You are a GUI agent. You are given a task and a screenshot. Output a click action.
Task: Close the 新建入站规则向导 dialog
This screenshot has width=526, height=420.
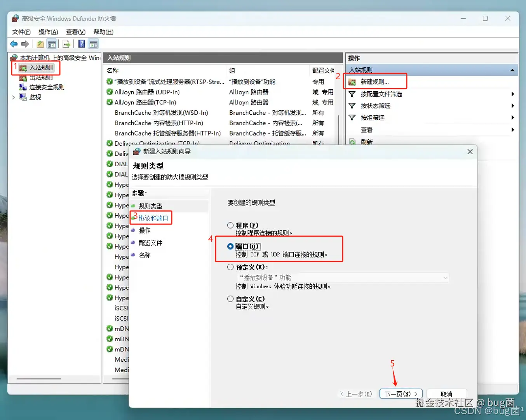[x=470, y=152]
